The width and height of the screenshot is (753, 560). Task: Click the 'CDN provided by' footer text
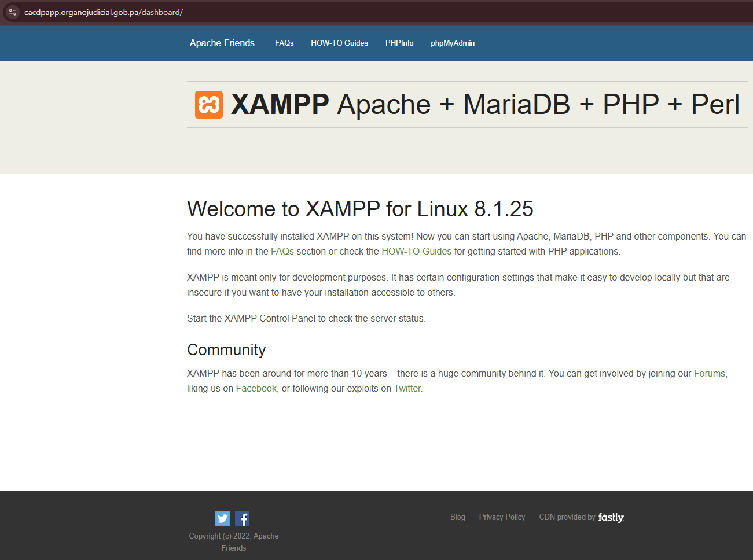coord(567,517)
